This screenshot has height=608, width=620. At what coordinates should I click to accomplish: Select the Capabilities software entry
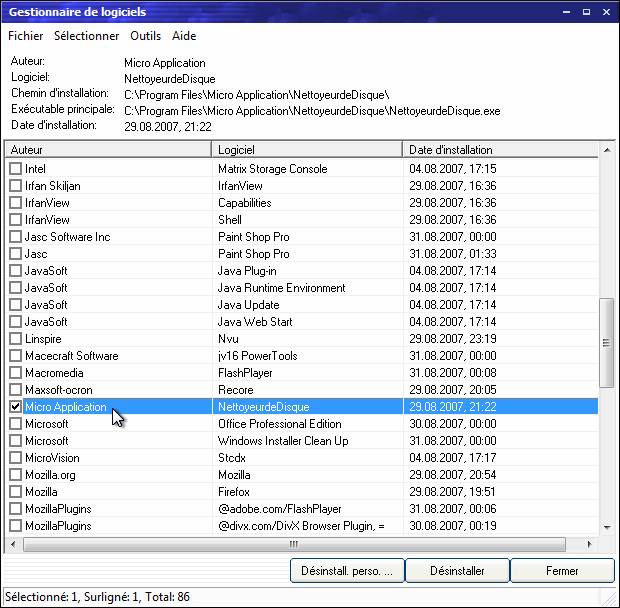[x=244, y=203]
